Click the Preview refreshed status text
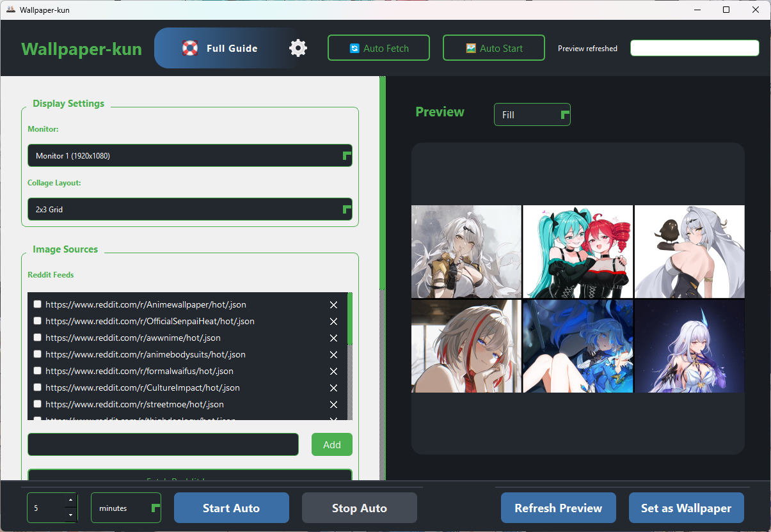This screenshot has height=532, width=771. tap(587, 49)
